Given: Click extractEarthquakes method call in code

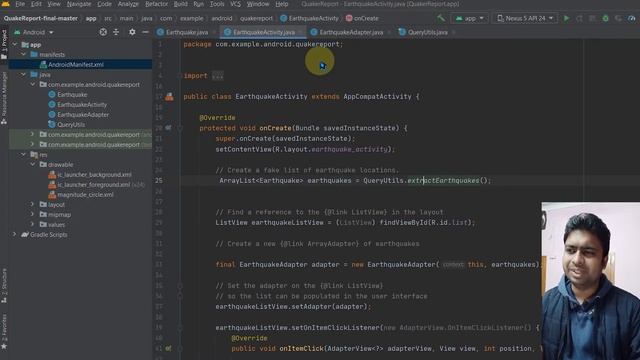Looking at the screenshot, I should (x=443, y=180).
